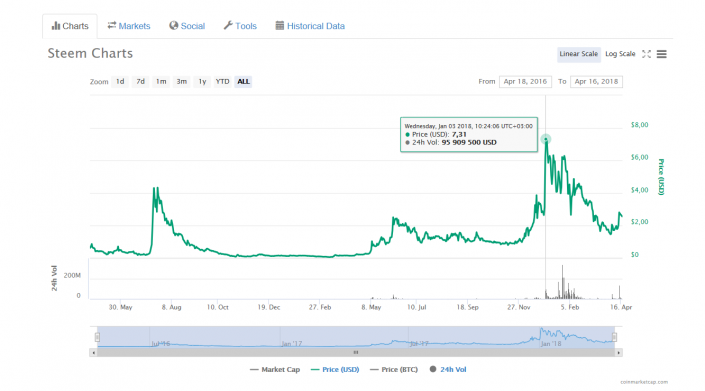Click the Steem Charts heading
The width and height of the screenshot is (705, 391).
coord(90,53)
